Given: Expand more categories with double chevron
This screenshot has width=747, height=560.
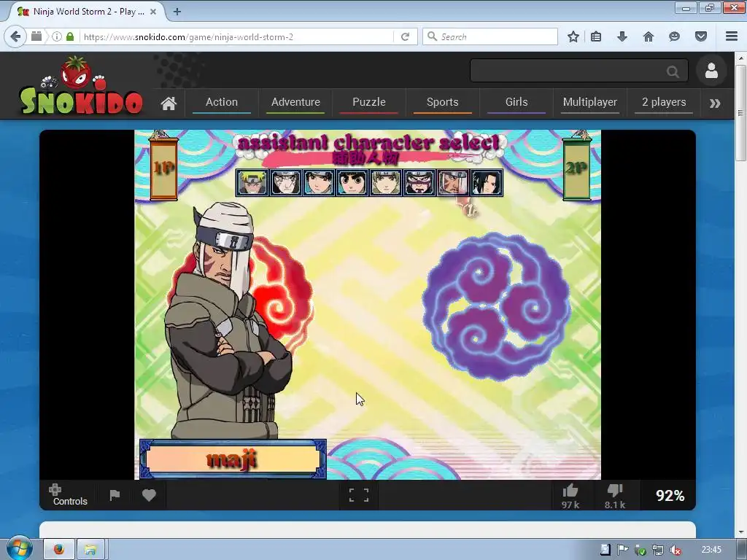Looking at the screenshot, I should click(x=715, y=104).
